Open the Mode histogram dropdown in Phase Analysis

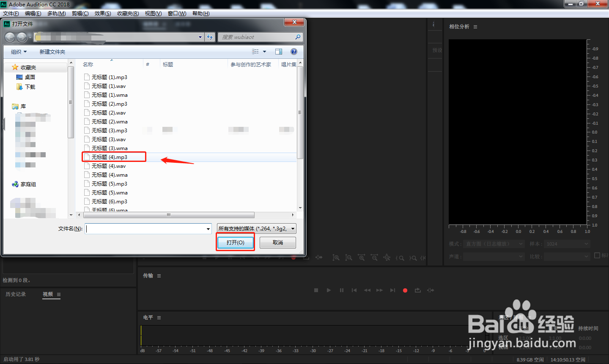(495, 244)
